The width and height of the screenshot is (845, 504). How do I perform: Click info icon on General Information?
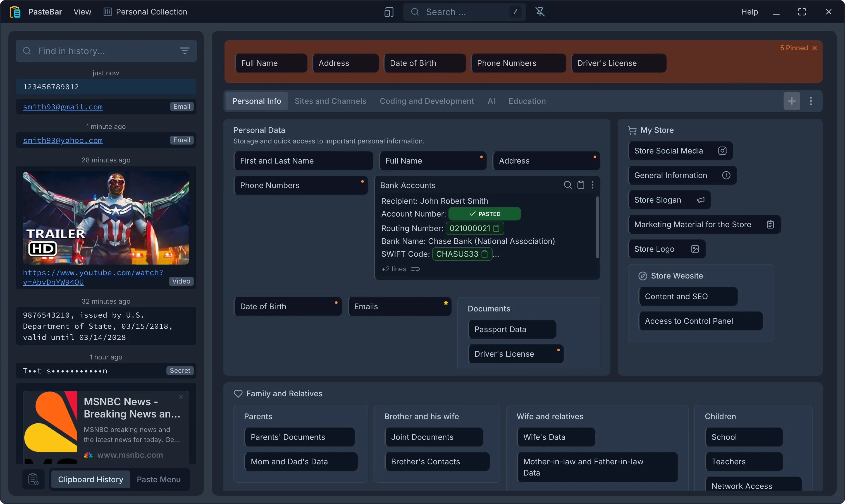[x=726, y=175]
